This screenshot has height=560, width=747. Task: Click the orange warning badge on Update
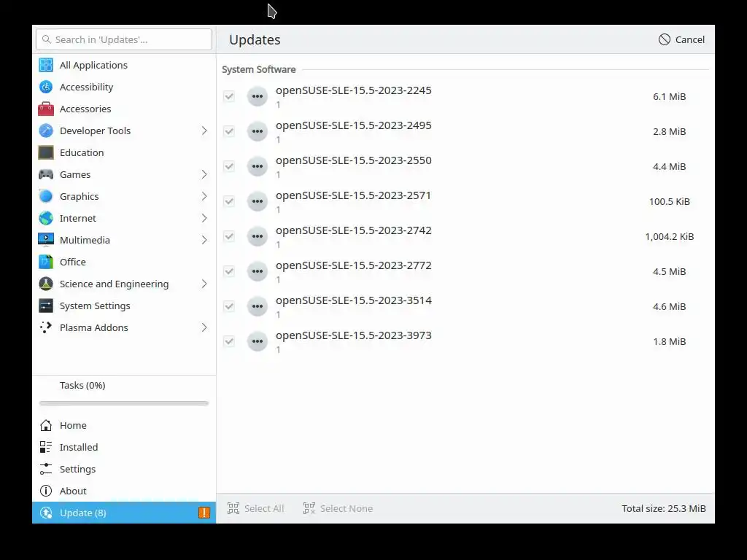pos(204,513)
